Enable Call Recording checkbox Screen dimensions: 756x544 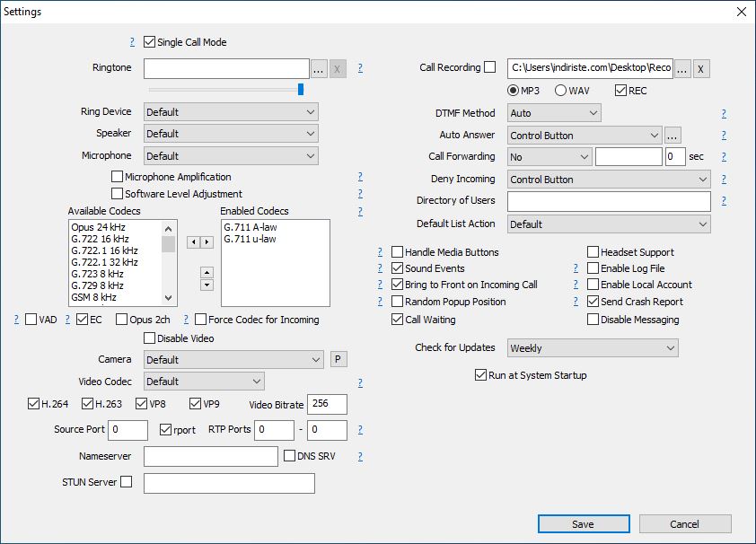point(490,67)
